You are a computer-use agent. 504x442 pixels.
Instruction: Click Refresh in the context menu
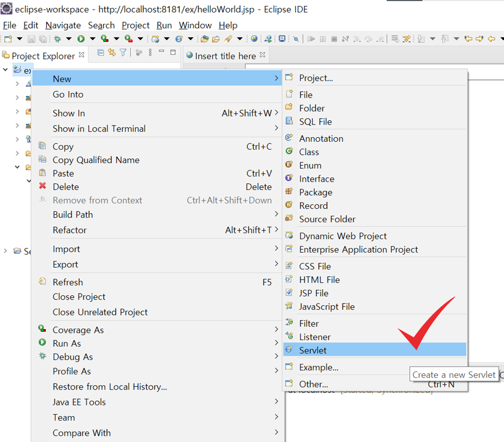click(x=156, y=282)
